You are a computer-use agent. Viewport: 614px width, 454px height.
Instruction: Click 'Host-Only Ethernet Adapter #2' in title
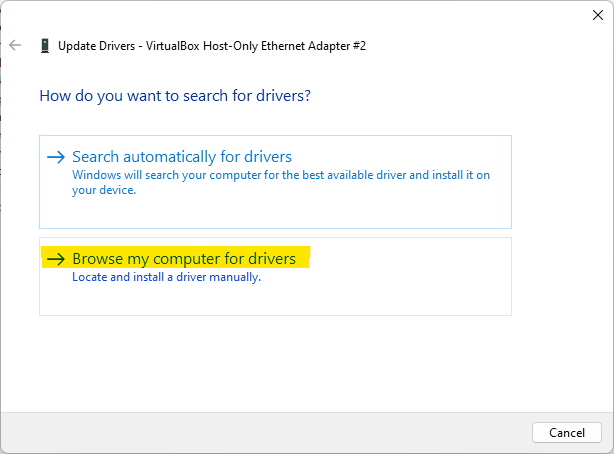[x=284, y=46]
